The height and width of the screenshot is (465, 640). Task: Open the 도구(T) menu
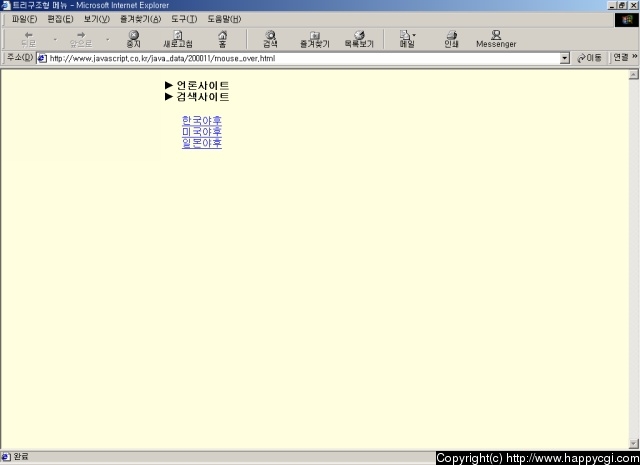[x=184, y=19]
